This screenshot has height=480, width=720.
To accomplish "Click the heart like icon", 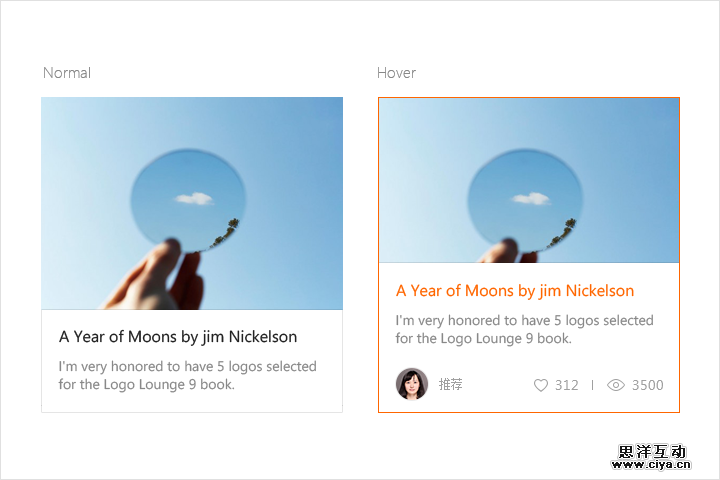I will click(541, 385).
